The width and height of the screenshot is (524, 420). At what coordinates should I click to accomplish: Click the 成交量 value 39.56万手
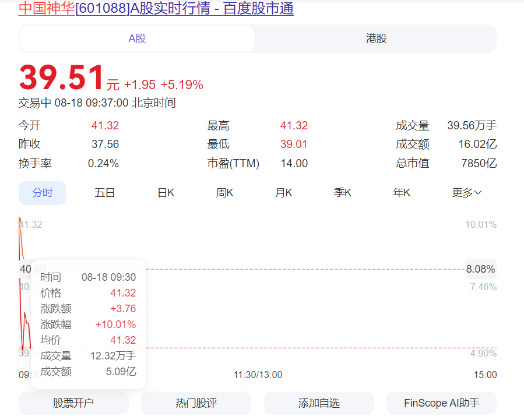[x=472, y=125]
